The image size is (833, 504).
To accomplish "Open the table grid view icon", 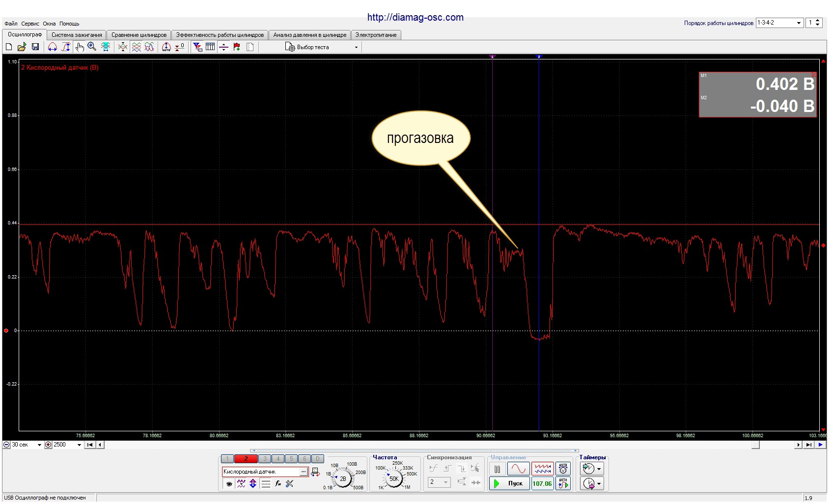I will coord(210,47).
